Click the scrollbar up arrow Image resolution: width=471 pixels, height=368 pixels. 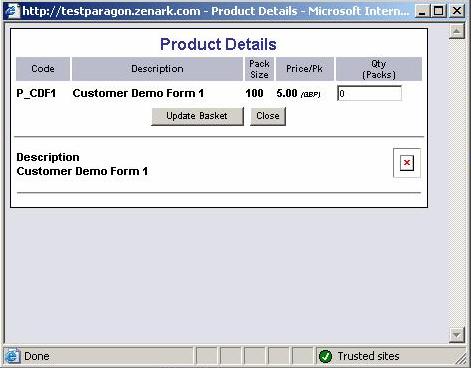(x=457, y=32)
